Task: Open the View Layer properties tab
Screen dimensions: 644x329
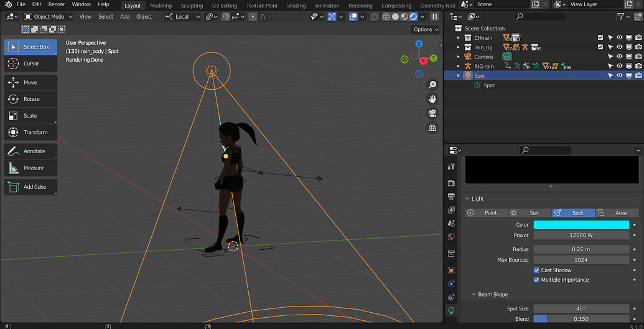Action: tap(451, 210)
